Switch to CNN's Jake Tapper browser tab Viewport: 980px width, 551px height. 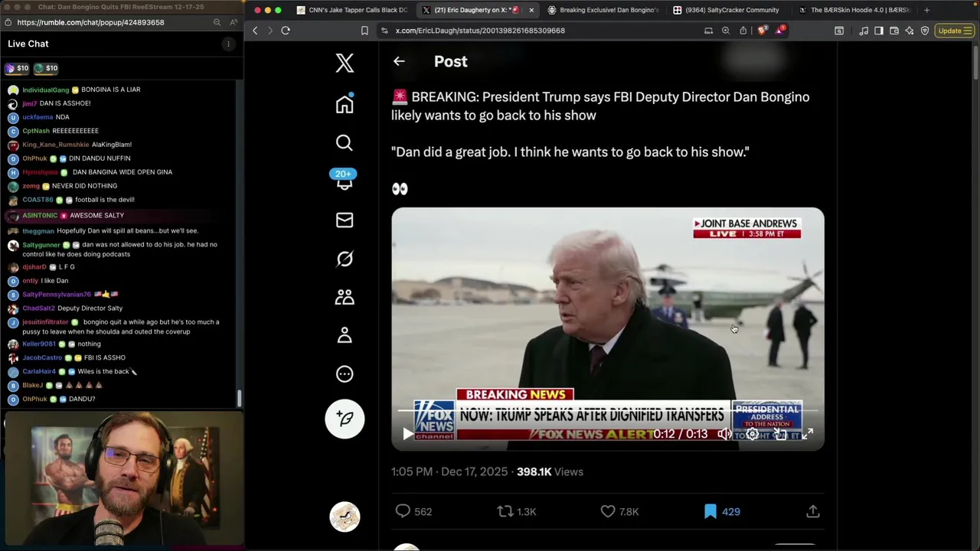352,10
